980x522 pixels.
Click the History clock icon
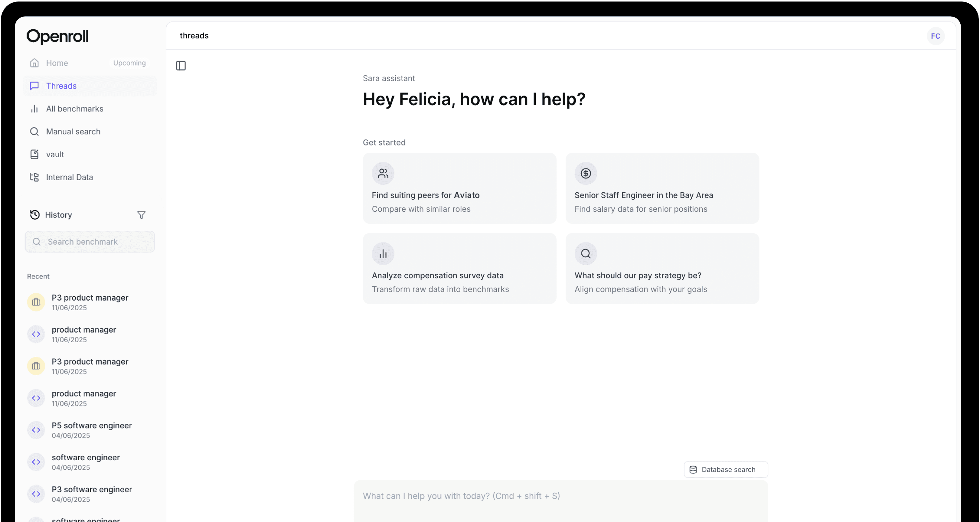(34, 215)
